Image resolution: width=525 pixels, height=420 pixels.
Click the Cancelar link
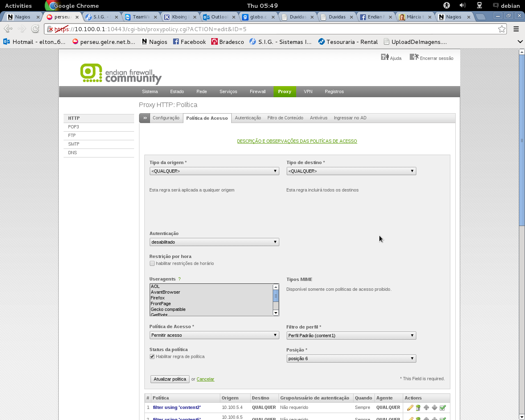(x=205, y=379)
